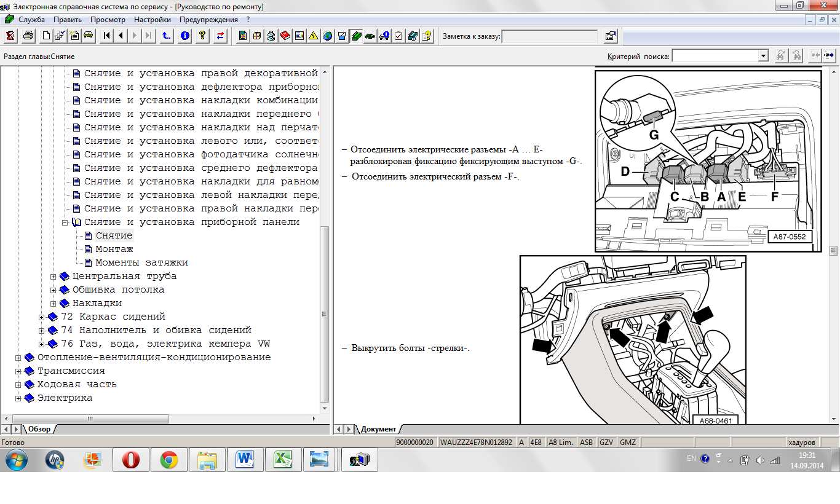Click the blue info circle icon
The image size is (840, 504).
point(184,36)
